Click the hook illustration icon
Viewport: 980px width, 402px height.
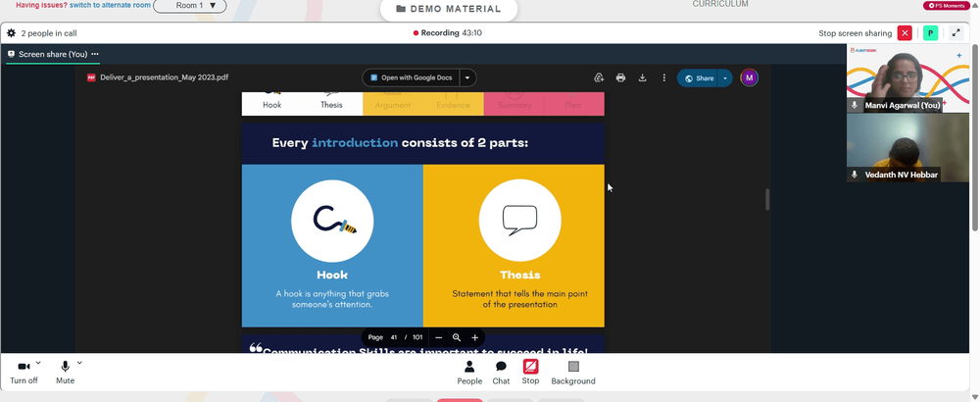tap(332, 221)
